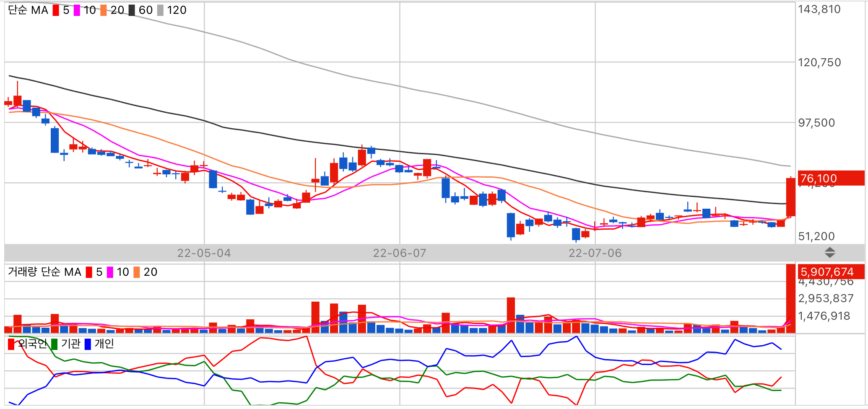Click the 97,500 price axis label

tap(816, 123)
